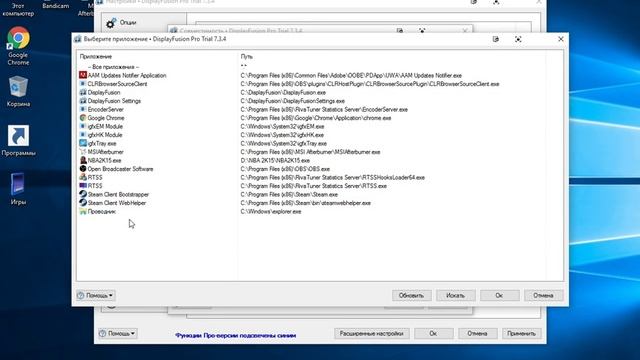Screen dimensions: 640x360
Task: Pick the MSIAfterburner icon
Action: [83, 152]
